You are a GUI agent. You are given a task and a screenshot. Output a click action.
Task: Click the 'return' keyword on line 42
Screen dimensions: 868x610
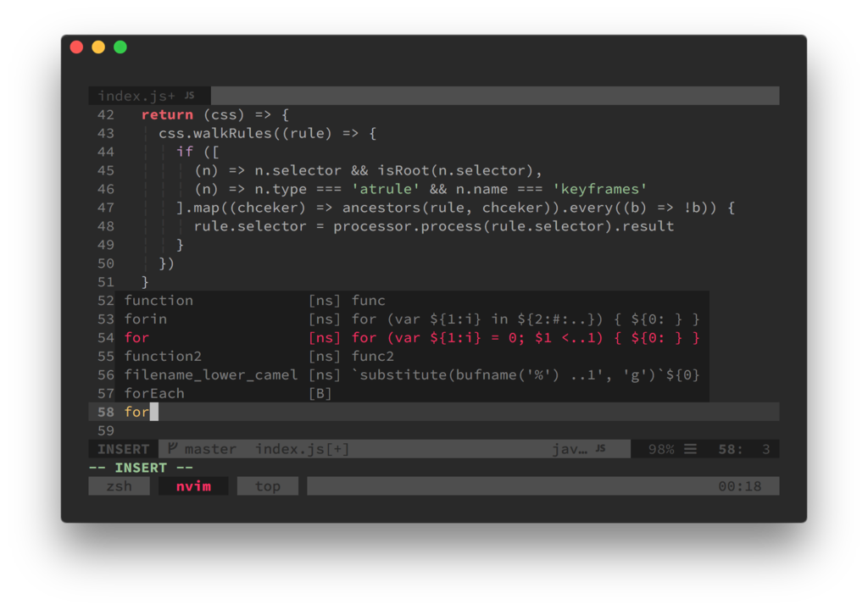click(167, 114)
